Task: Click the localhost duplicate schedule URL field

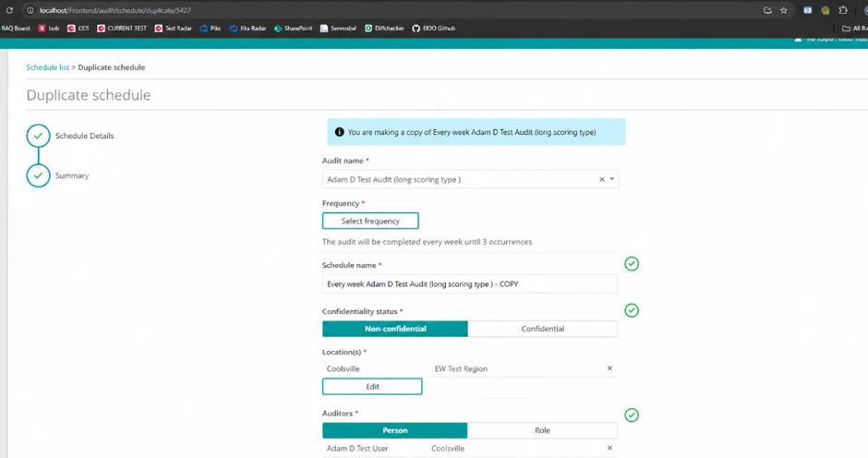Action: [x=115, y=10]
